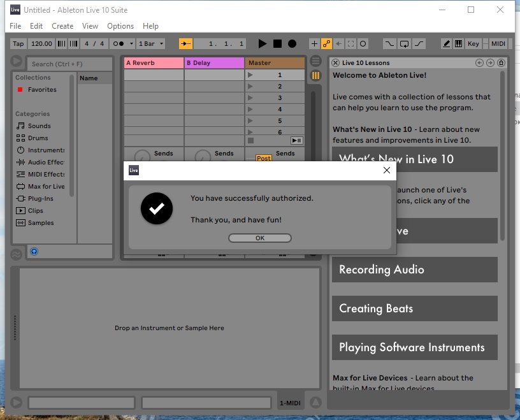Go back in Lessons panel
Image resolution: width=520 pixels, height=420 pixels.
(x=479, y=62)
